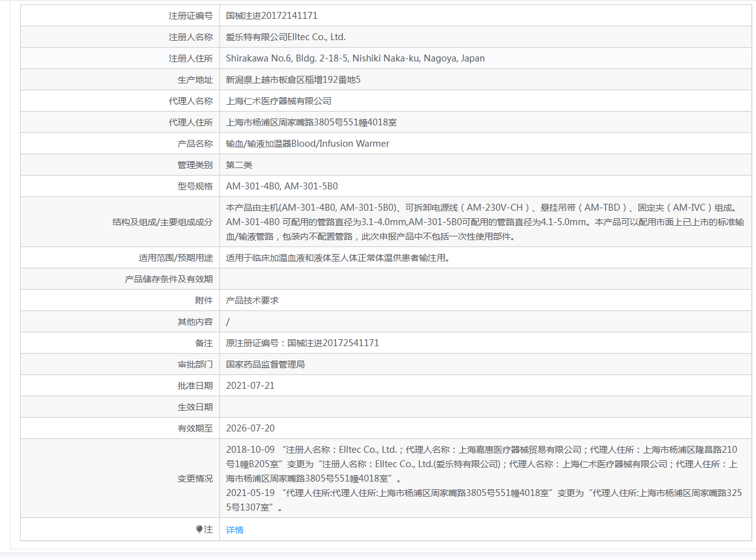Select approval date 2021-07-21

click(250, 386)
